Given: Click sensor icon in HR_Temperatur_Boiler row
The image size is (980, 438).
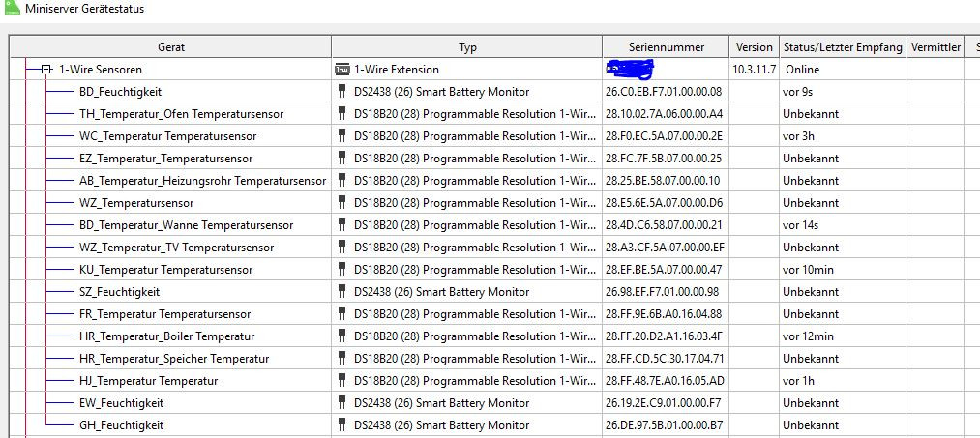Looking at the screenshot, I should (342, 336).
